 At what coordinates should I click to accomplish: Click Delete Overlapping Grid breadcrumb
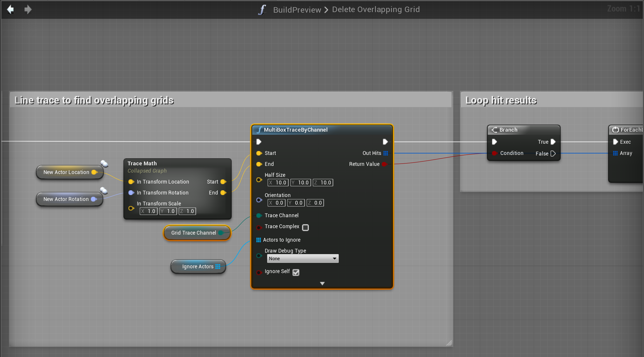coord(376,10)
